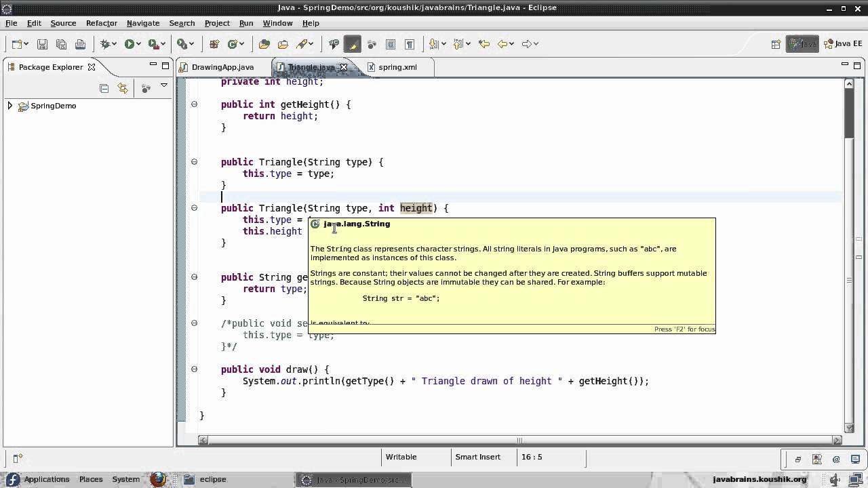Image resolution: width=868 pixels, height=488 pixels.
Task: Collapse the two-argument Triangle constructor fold
Action: 194,208
